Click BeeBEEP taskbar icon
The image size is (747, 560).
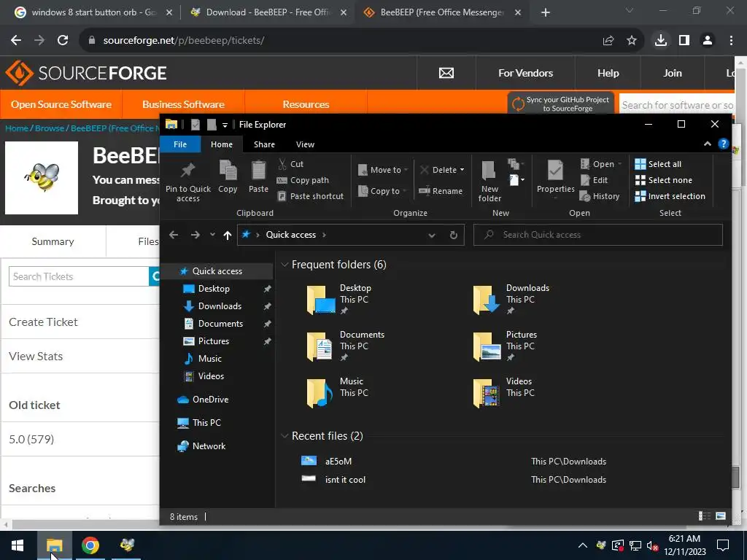click(127, 545)
